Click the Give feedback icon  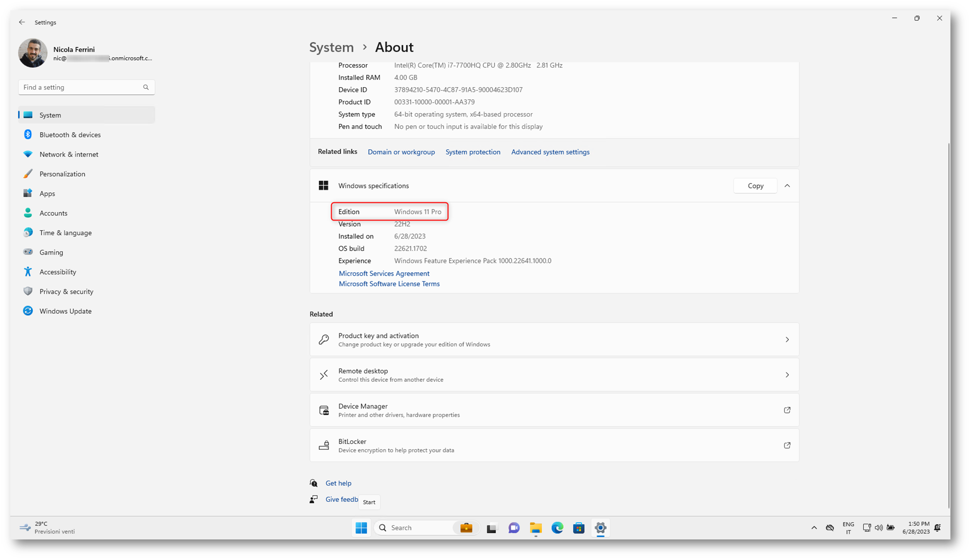pos(313,499)
